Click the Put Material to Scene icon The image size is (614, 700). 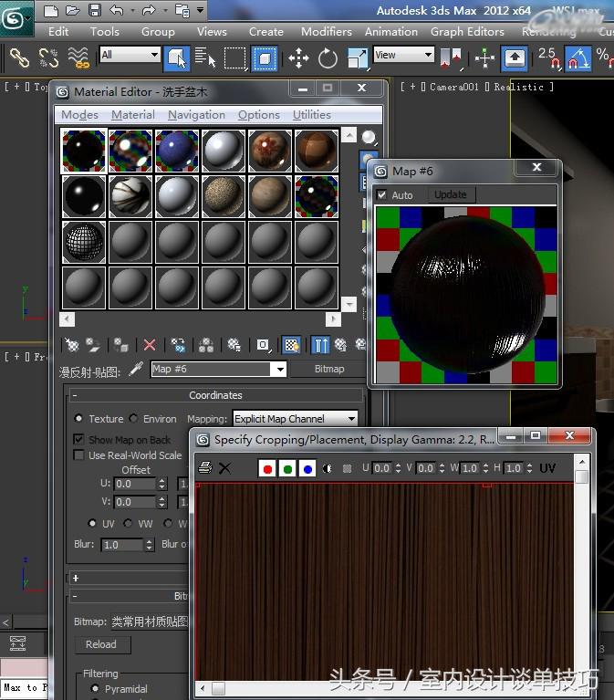[x=93, y=345]
